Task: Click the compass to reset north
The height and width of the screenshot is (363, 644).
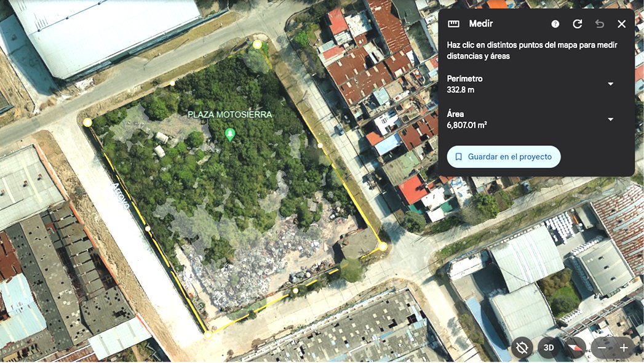Action: click(575, 348)
